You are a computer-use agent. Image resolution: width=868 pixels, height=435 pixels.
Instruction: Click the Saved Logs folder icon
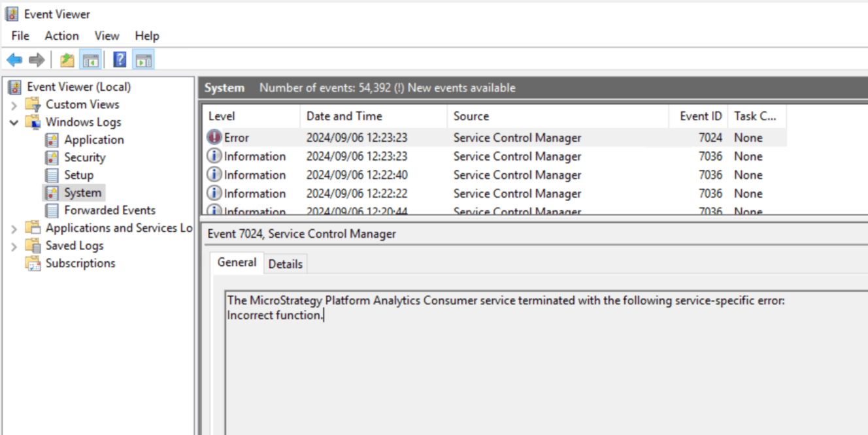coord(33,246)
